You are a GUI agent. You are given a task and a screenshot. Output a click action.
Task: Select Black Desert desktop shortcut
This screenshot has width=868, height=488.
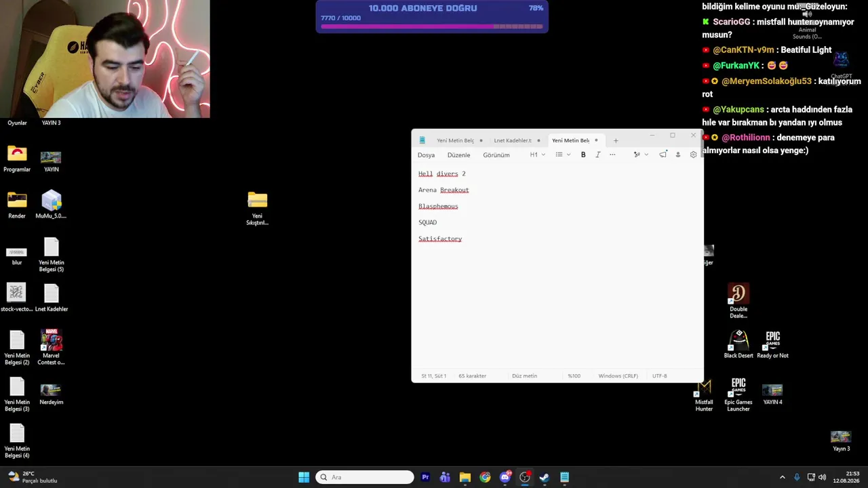point(738,344)
